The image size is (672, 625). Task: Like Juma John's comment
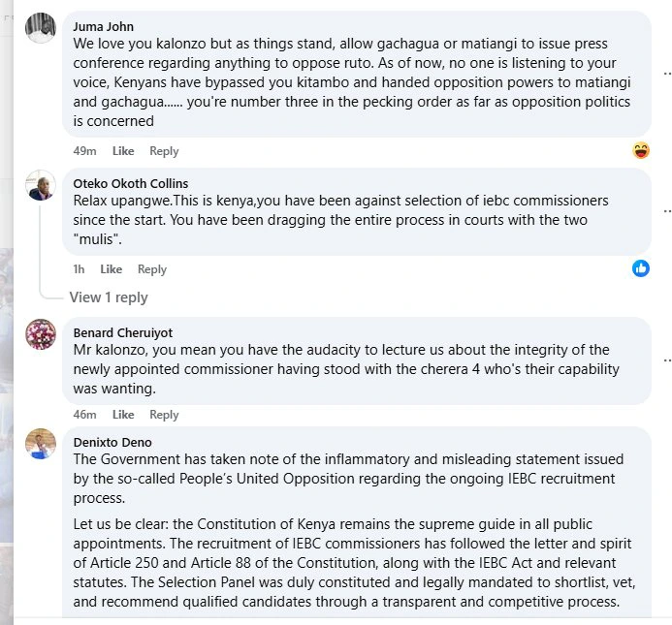(123, 151)
